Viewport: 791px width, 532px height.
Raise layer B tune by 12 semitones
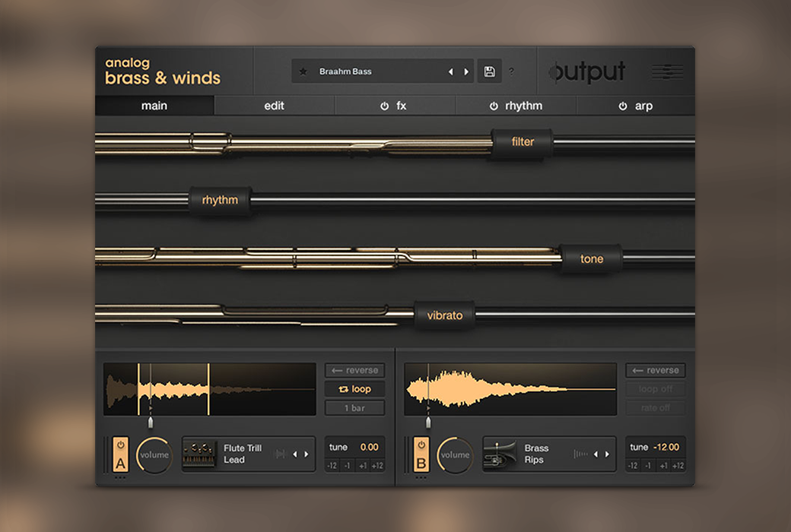point(678,465)
